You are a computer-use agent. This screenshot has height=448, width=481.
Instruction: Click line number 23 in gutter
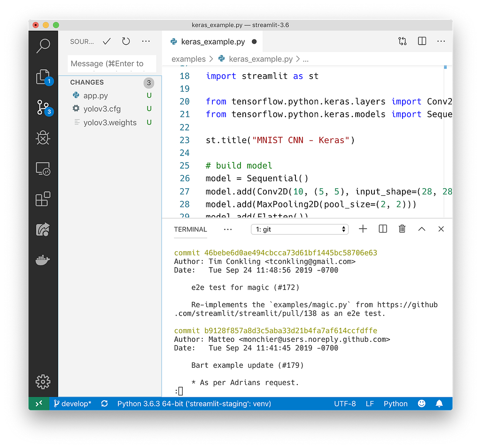click(185, 140)
